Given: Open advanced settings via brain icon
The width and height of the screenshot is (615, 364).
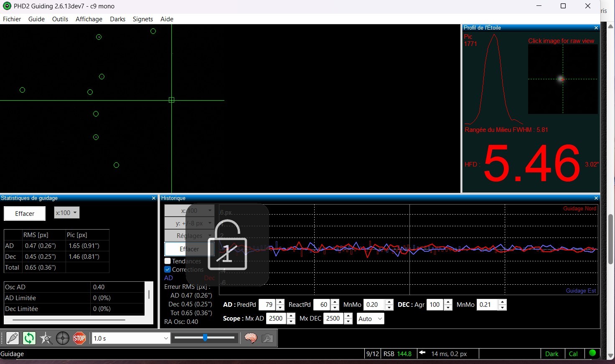Looking at the screenshot, I should (251, 338).
